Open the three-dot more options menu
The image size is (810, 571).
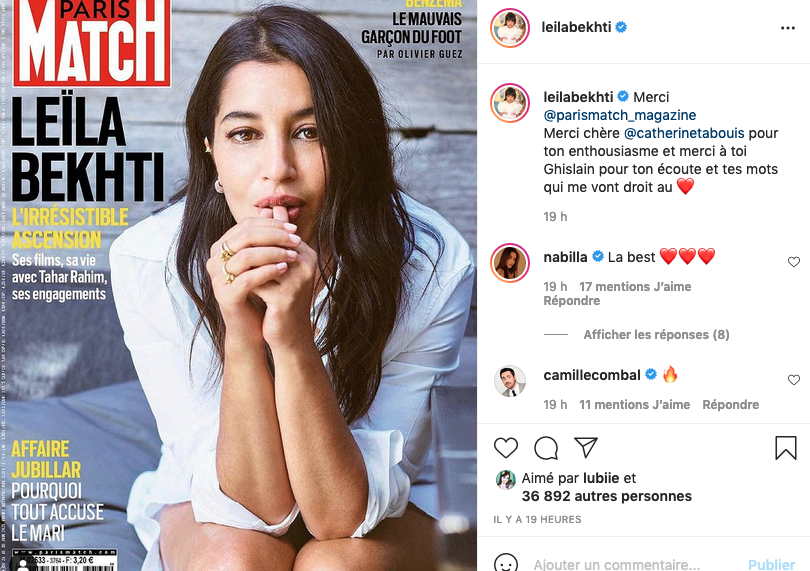tap(788, 28)
